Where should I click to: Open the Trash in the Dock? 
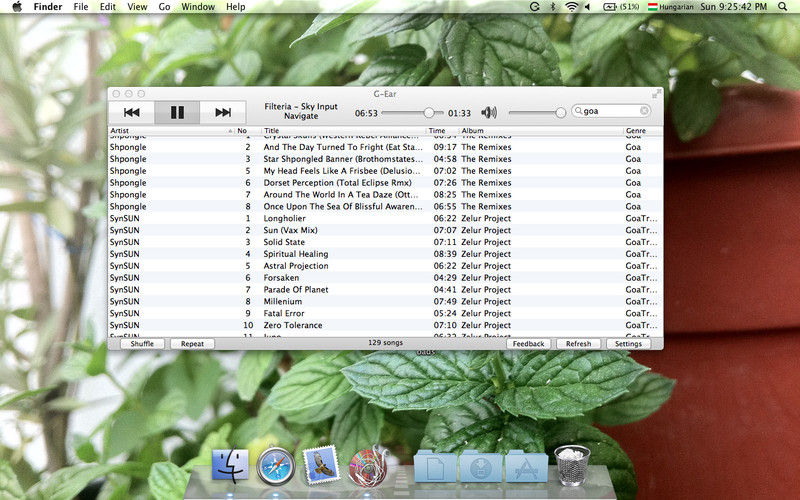click(x=572, y=465)
